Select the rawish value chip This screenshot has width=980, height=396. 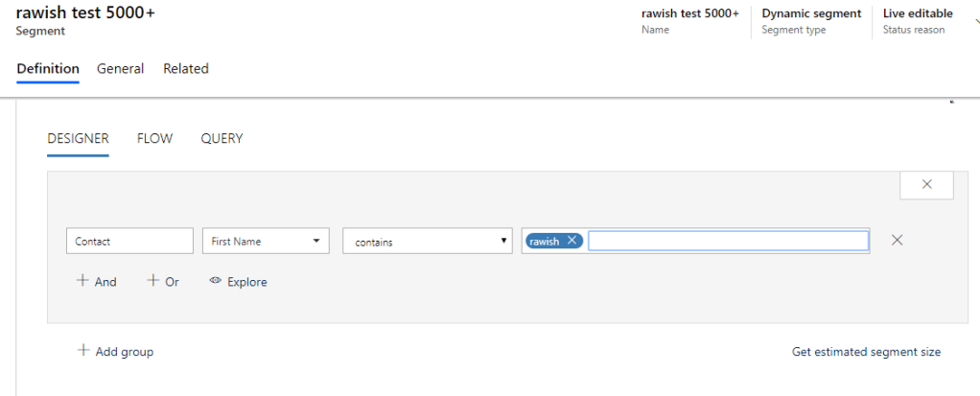click(x=545, y=242)
